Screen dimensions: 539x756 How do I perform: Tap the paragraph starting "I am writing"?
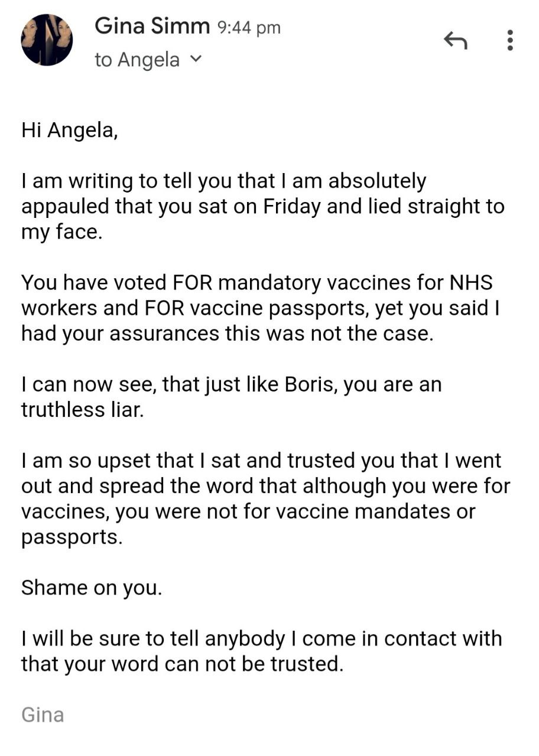click(x=262, y=207)
